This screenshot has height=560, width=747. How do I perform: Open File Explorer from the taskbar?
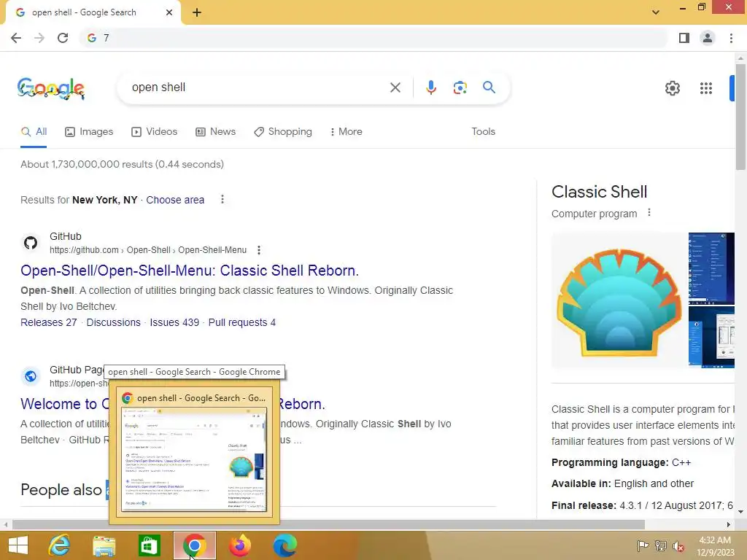pyautogui.click(x=104, y=545)
